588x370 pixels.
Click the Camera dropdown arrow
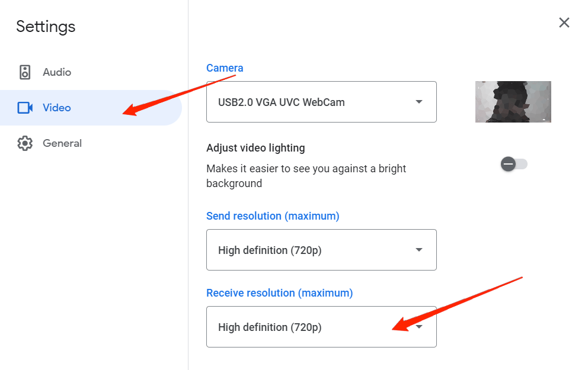coord(419,102)
